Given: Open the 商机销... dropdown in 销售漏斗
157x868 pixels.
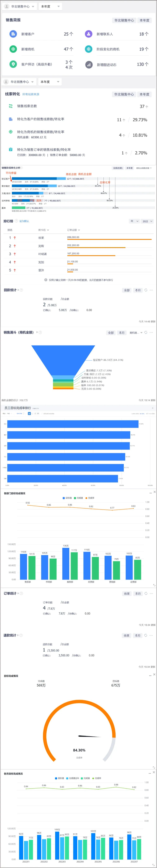Looking at the screenshot, I should (x=136, y=333).
